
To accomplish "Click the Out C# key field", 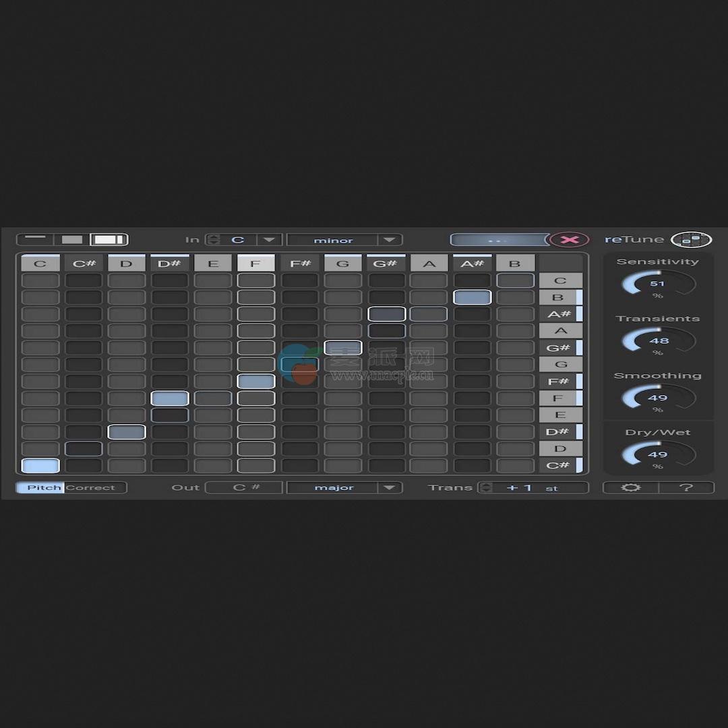I will [x=244, y=487].
